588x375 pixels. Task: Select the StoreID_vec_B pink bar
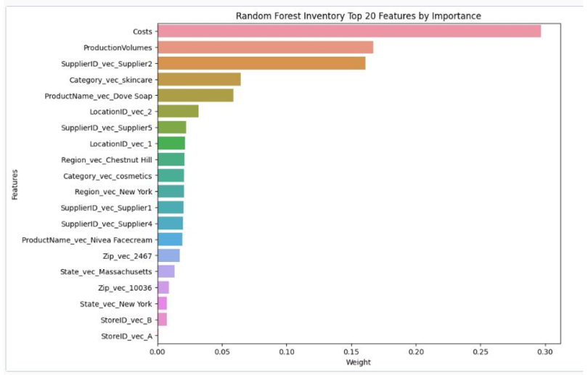[162, 320]
